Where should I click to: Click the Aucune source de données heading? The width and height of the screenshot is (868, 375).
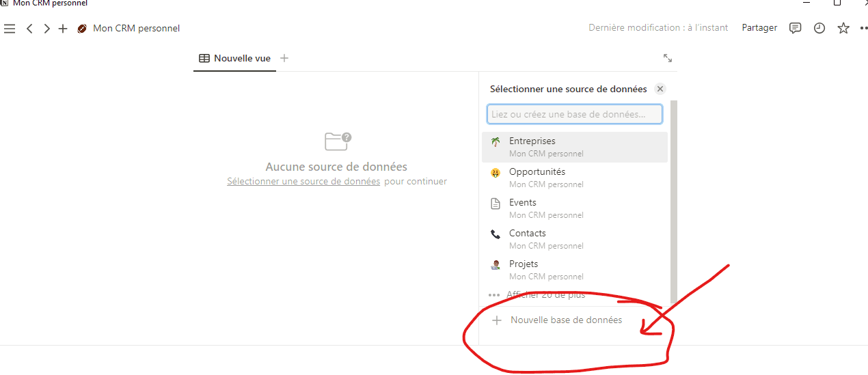(336, 167)
